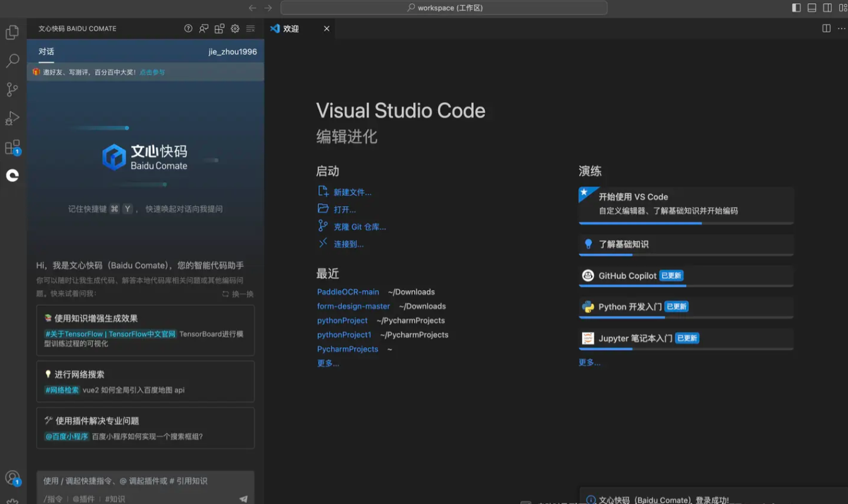Viewport: 848px width, 504px height.
Task: Click the 新建文件 file icon
Action: [x=323, y=191]
